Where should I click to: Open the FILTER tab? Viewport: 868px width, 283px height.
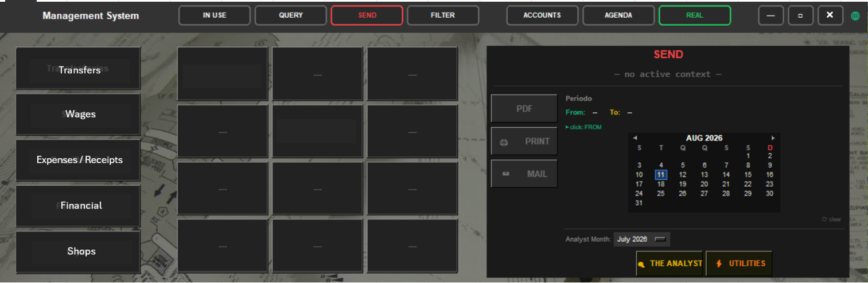(443, 15)
